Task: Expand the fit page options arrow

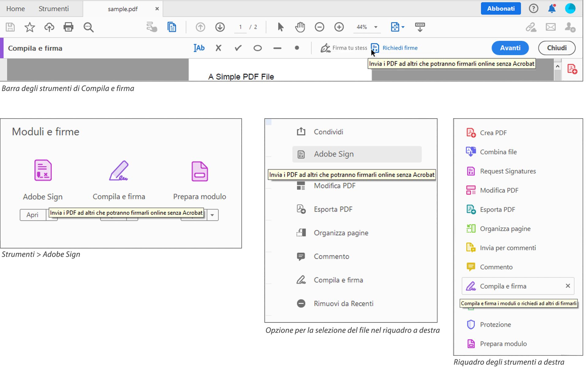Action: coord(403,27)
